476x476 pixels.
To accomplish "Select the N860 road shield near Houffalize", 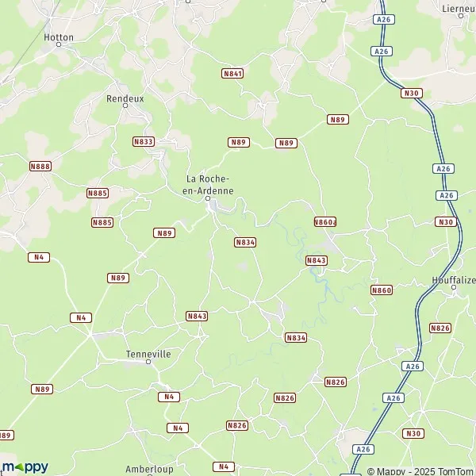I will (382, 290).
